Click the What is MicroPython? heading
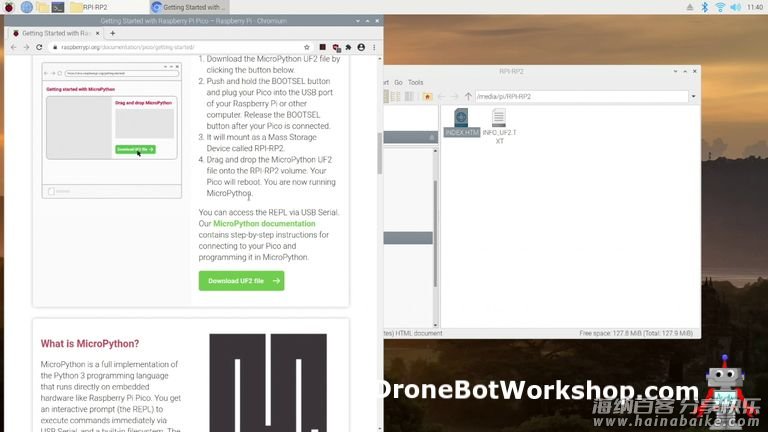The image size is (768, 432). pyautogui.click(x=90, y=343)
